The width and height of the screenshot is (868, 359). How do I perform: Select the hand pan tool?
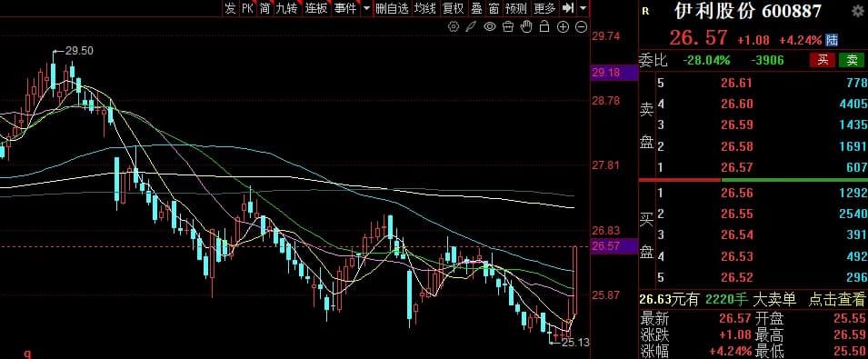(x=526, y=26)
